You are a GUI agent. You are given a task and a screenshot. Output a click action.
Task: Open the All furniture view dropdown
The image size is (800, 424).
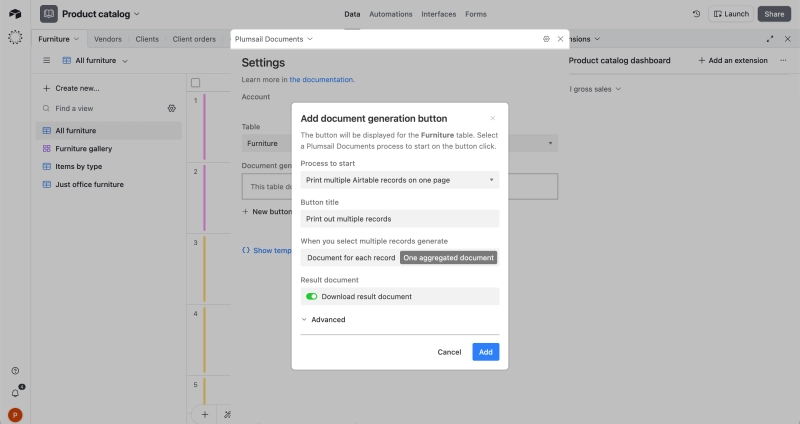pos(125,61)
